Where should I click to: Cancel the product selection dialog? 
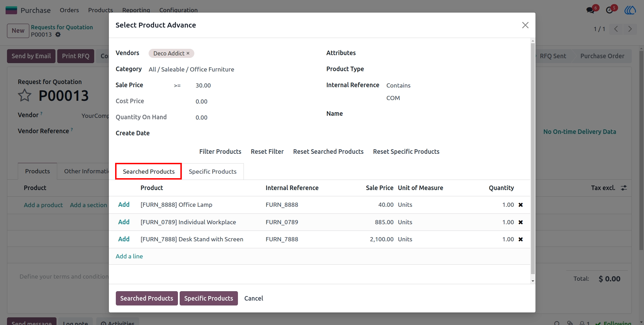click(254, 298)
